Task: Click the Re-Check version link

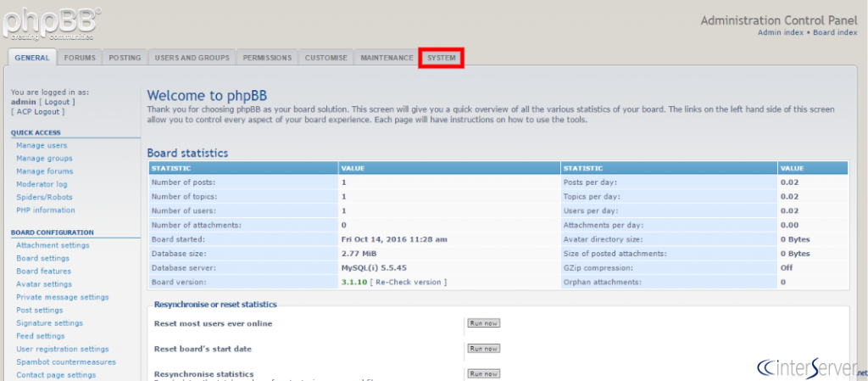Action: 409,282
